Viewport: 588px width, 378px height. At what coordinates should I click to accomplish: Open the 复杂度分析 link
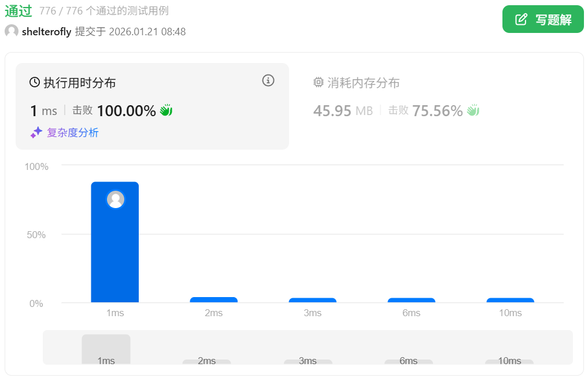(x=73, y=132)
